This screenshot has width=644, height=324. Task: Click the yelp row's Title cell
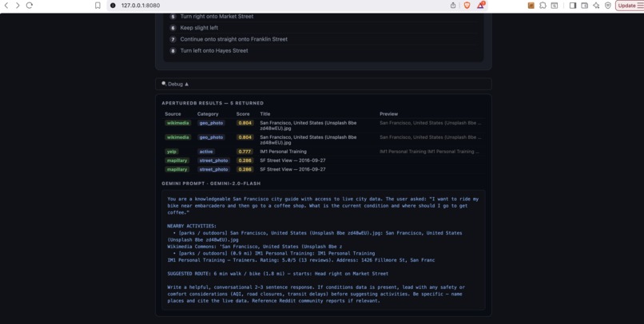[283, 152]
